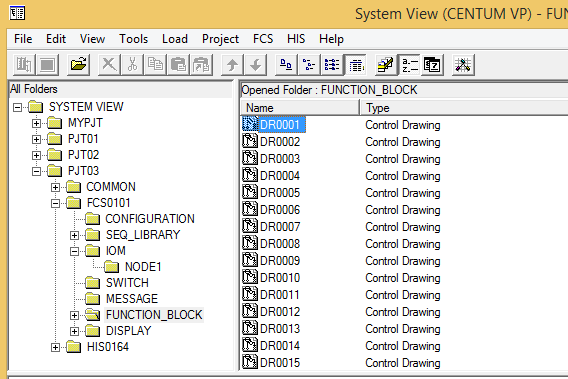Viewport: 568px width, 379px height.
Task: Select the DR0007 drawing name
Action: [x=280, y=226]
